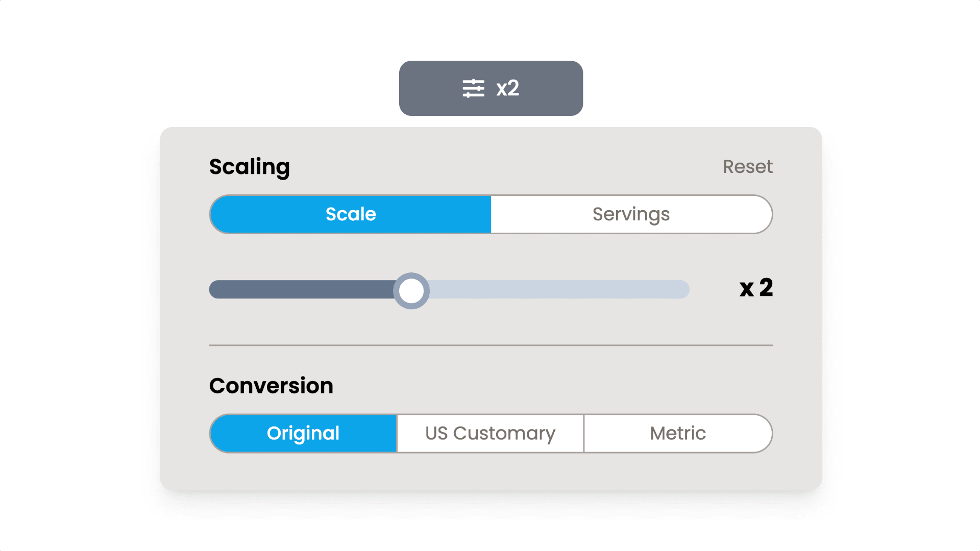Reset the scaling settings
The image size is (980, 551).
click(747, 167)
